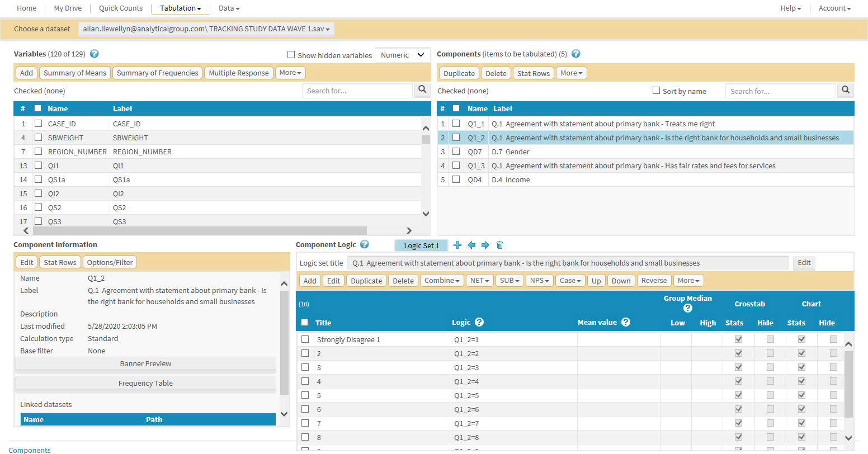Click the logic table vertical scrollbar

848,384
